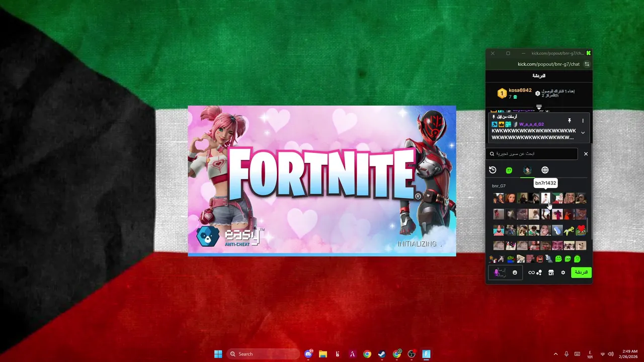Show hidden system tray icons

(x=555, y=354)
